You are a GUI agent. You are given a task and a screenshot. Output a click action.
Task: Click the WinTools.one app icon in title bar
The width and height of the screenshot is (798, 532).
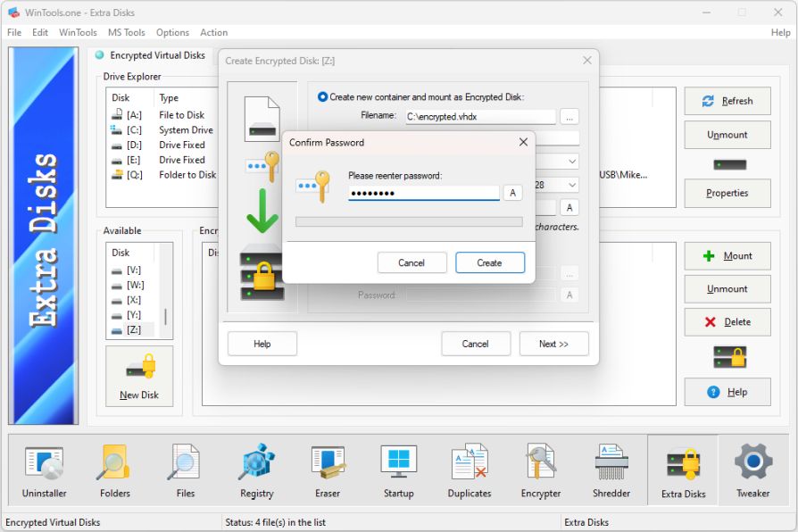(x=13, y=12)
